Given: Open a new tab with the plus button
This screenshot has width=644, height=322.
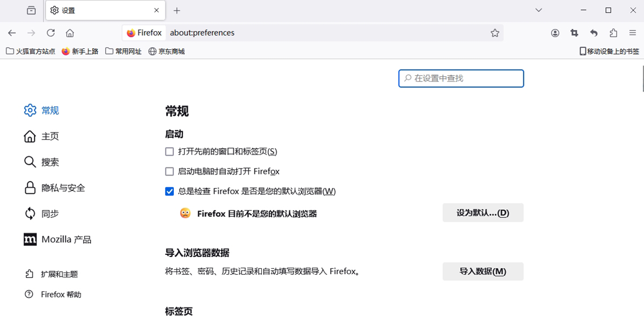Looking at the screenshot, I should pos(177,10).
